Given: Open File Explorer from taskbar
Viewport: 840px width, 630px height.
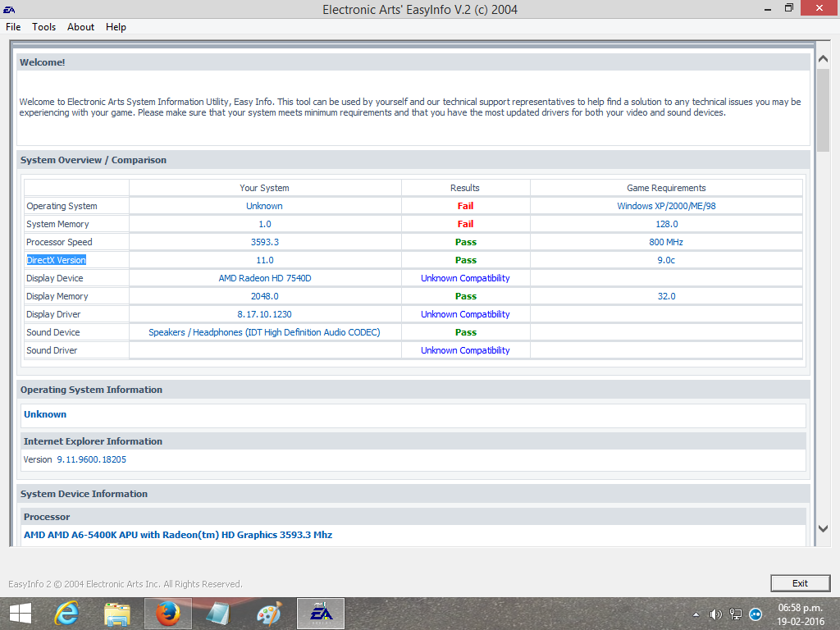Looking at the screenshot, I should pos(116,614).
